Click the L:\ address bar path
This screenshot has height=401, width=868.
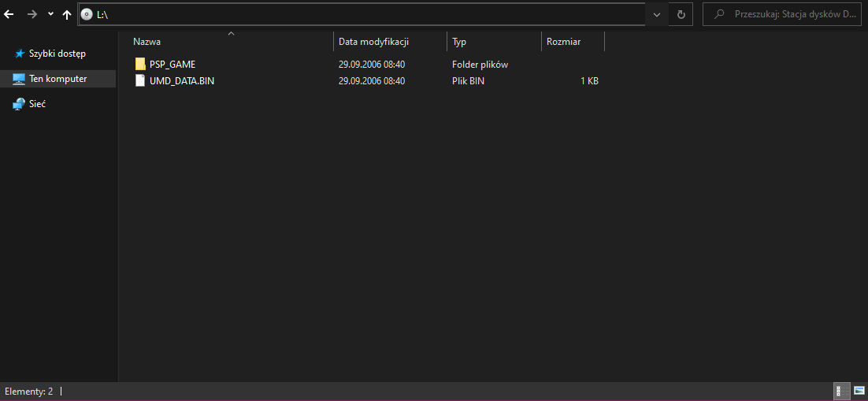pos(102,15)
